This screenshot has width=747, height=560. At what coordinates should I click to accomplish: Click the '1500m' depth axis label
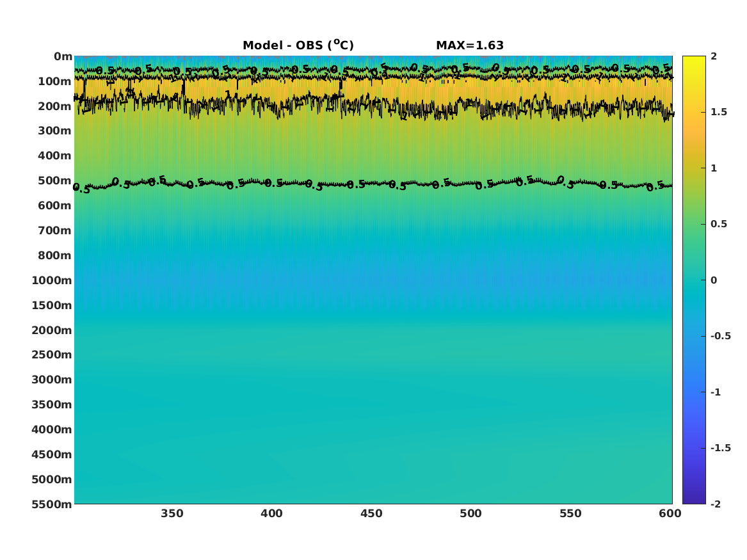(52, 305)
